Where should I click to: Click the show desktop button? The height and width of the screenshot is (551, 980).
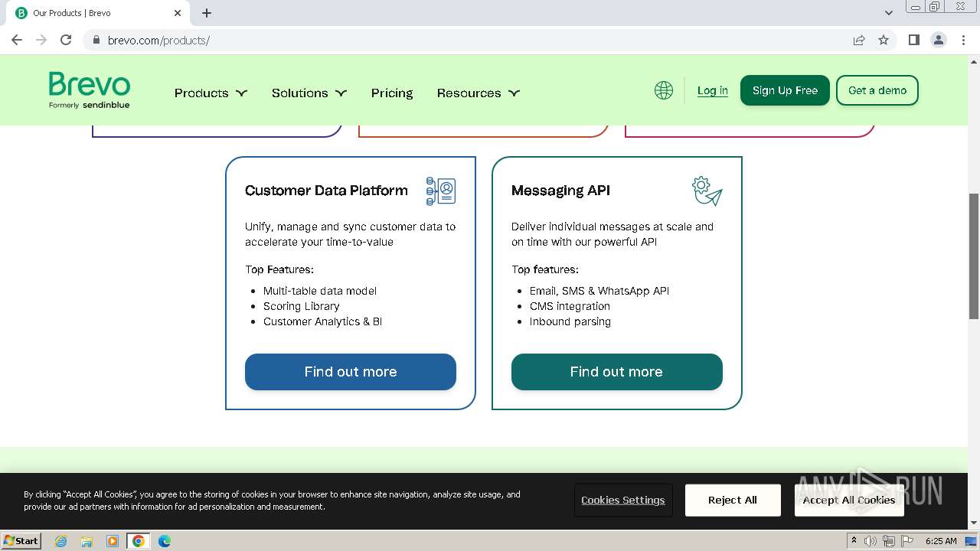[972, 541]
